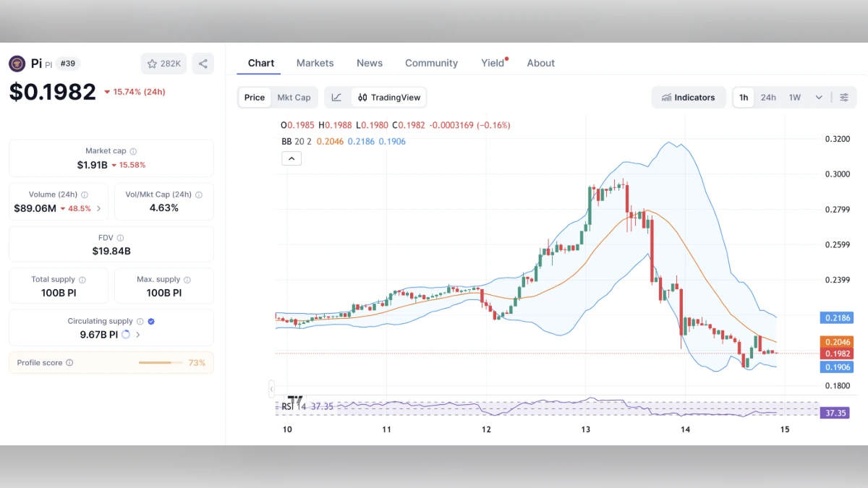This screenshot has width=868, height=488.
Task: Click info icon next to Profile score
Action: (69, 363)
